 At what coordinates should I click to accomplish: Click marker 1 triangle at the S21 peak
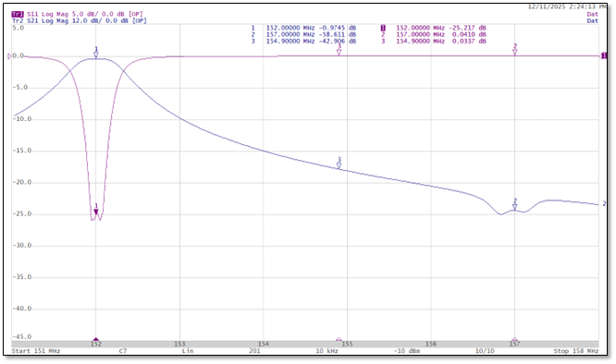click(x=96, y=55)
